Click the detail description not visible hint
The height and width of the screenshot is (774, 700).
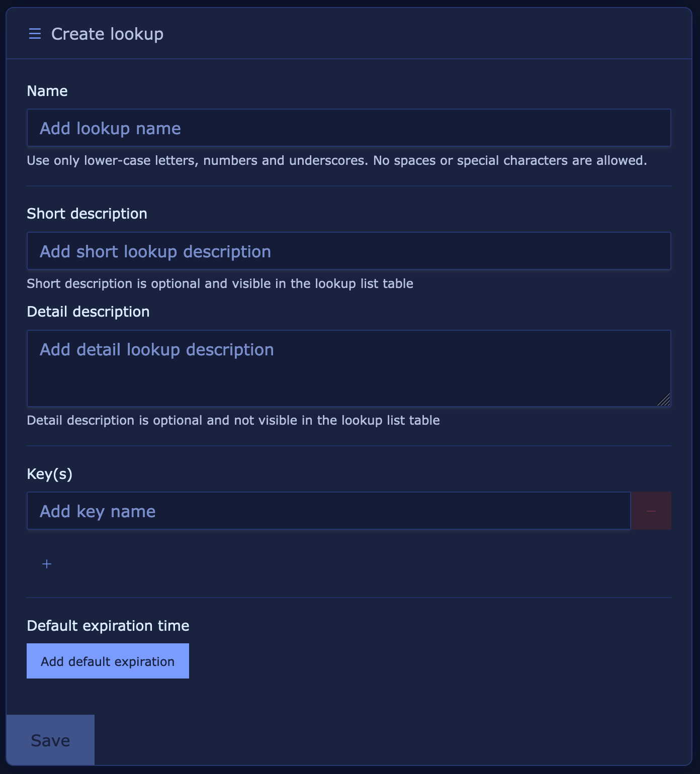tap(233, 421)
